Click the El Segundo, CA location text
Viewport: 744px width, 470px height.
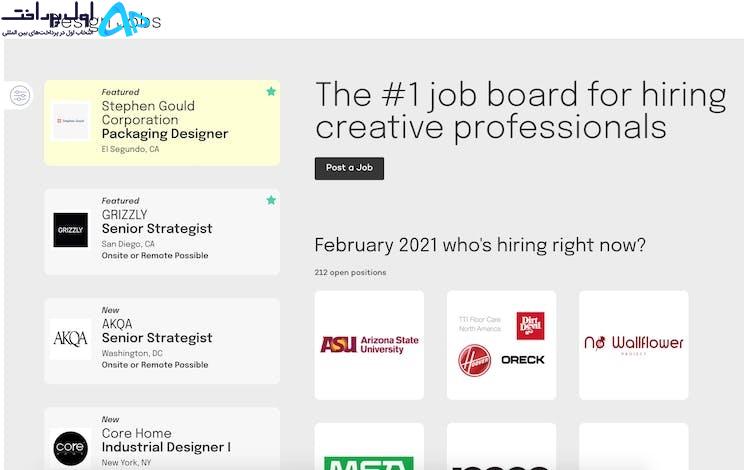click(x=130, y=149)
